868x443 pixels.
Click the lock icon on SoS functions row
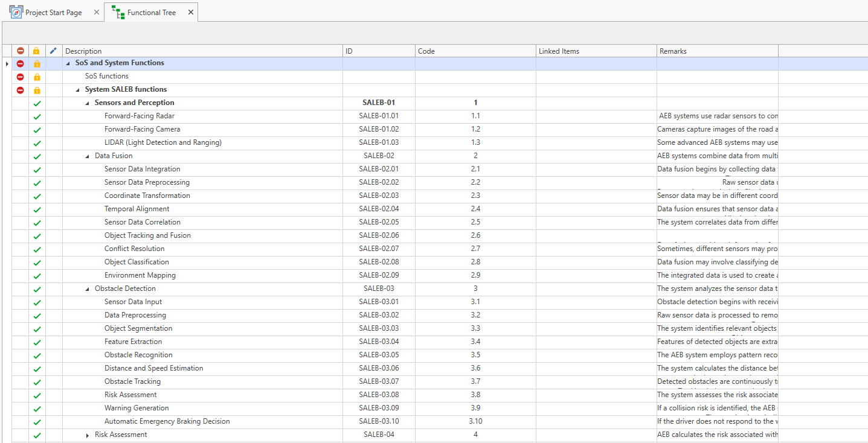tap(37, 77)
